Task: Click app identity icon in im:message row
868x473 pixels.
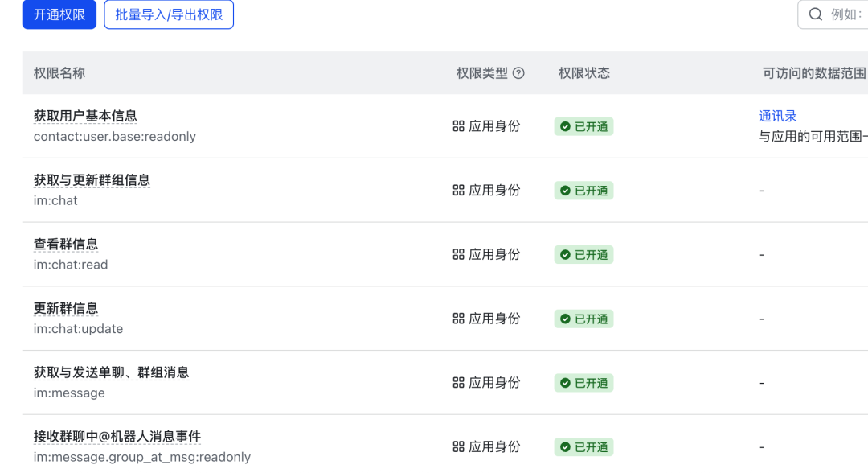Action: coord(459,383)
